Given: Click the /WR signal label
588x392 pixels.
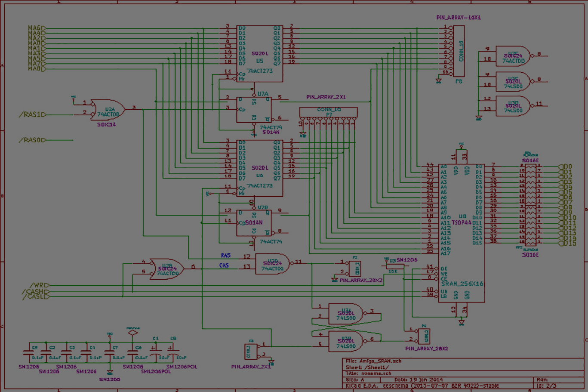Looking at the screenshot, I should (38, 285).
